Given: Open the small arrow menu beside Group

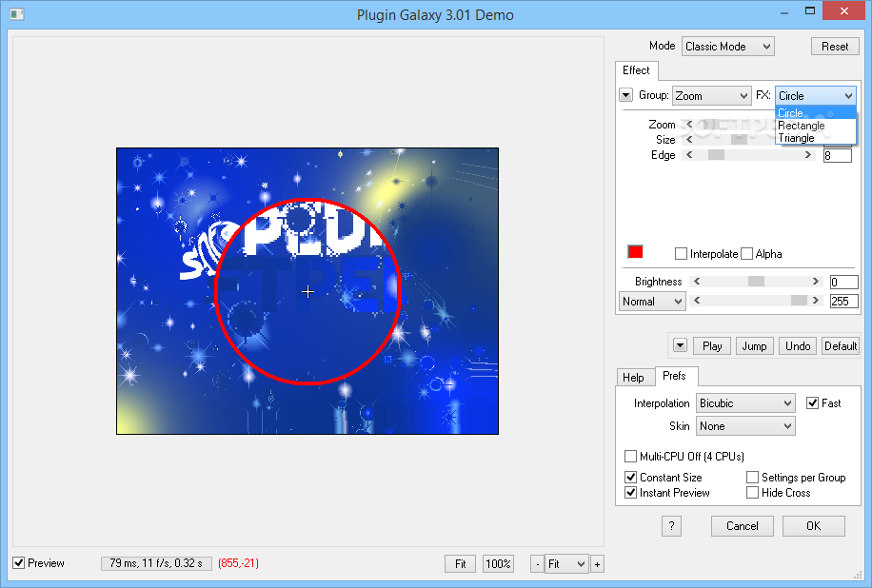Looking at the screenshot, I should (625, 95).
